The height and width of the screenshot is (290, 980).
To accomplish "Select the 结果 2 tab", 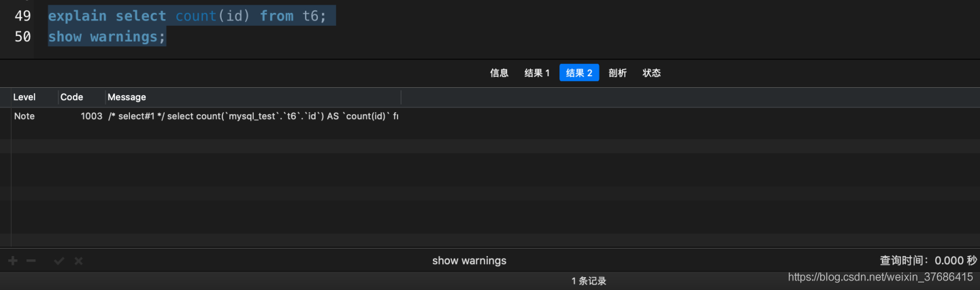I will 579,73.
